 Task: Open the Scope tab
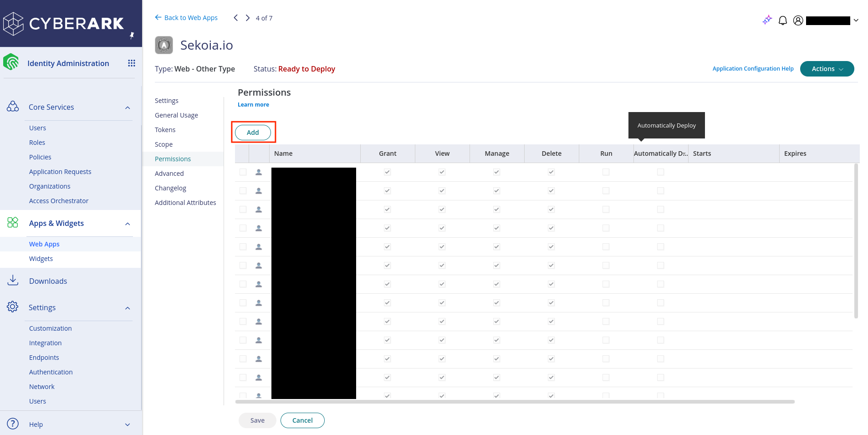point(163,144)
